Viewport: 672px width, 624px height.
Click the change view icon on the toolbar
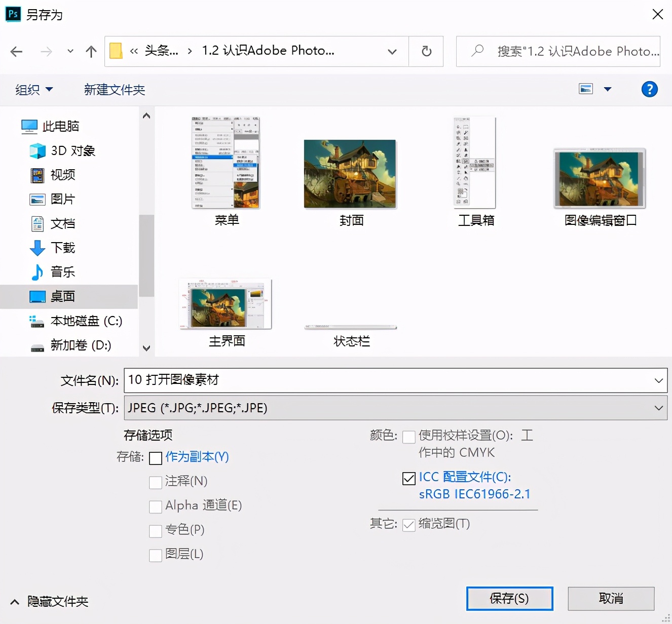click(586, 89)
